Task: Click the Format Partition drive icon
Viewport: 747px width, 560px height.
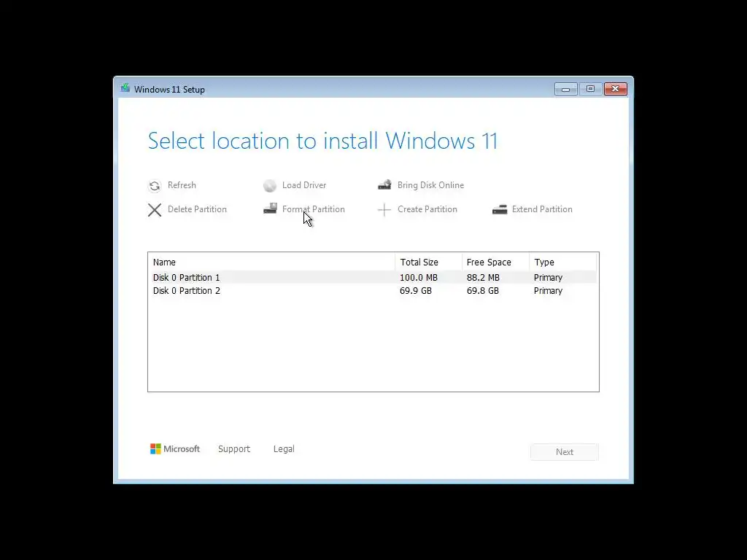Action: point(270,209)
